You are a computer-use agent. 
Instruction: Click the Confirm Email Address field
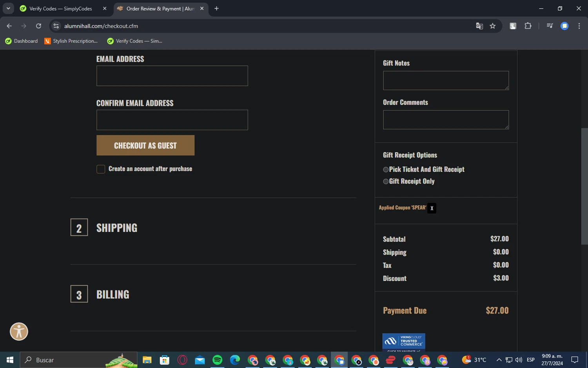(x=172, y=120)
